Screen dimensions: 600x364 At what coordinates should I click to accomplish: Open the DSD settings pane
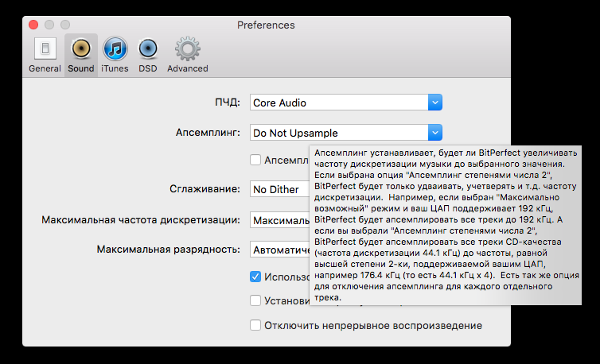click(147, 54)
